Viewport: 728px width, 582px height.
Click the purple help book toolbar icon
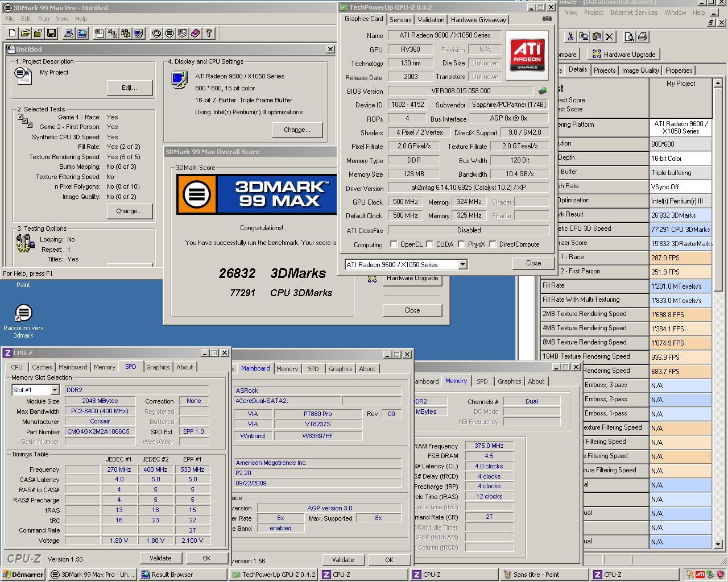point(195,34)
